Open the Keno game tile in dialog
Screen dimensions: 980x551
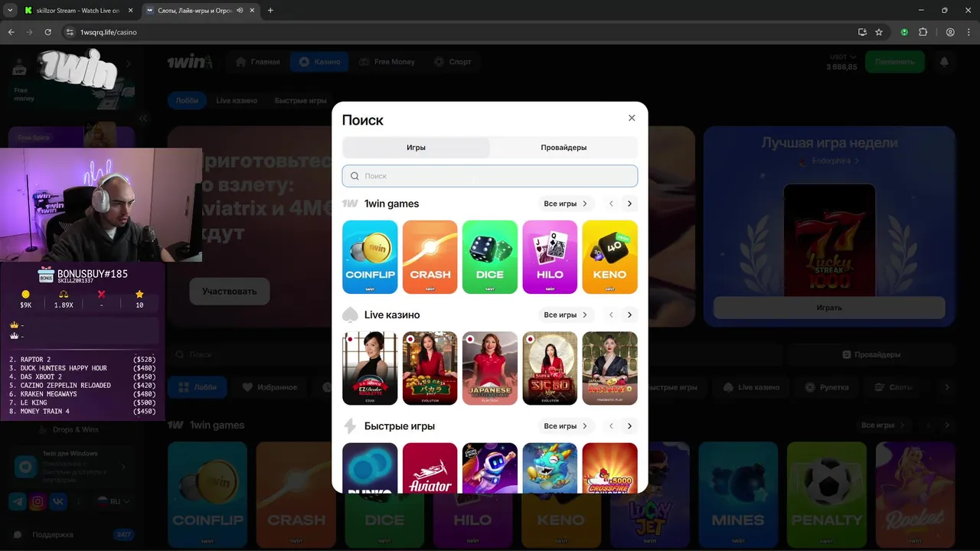[x=609, y=257]
